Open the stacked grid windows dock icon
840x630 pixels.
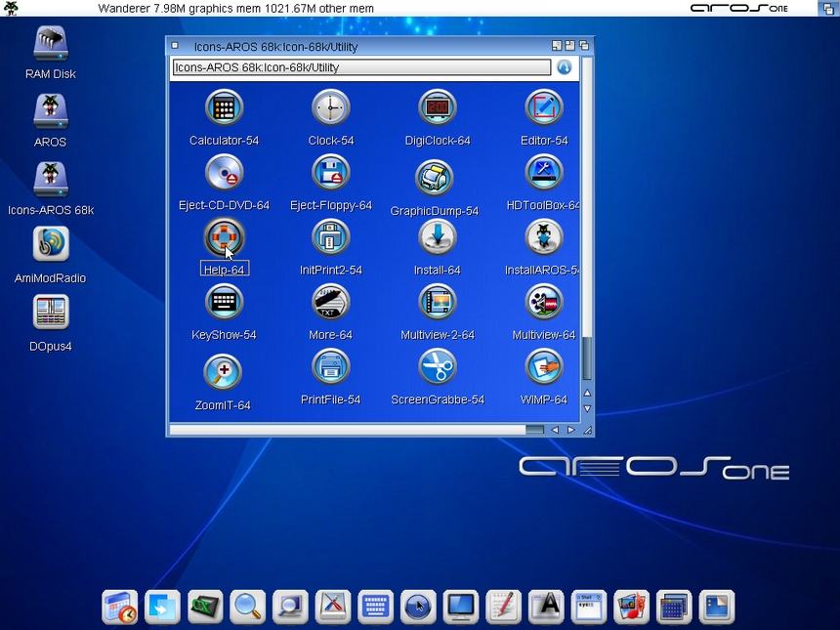675,608
